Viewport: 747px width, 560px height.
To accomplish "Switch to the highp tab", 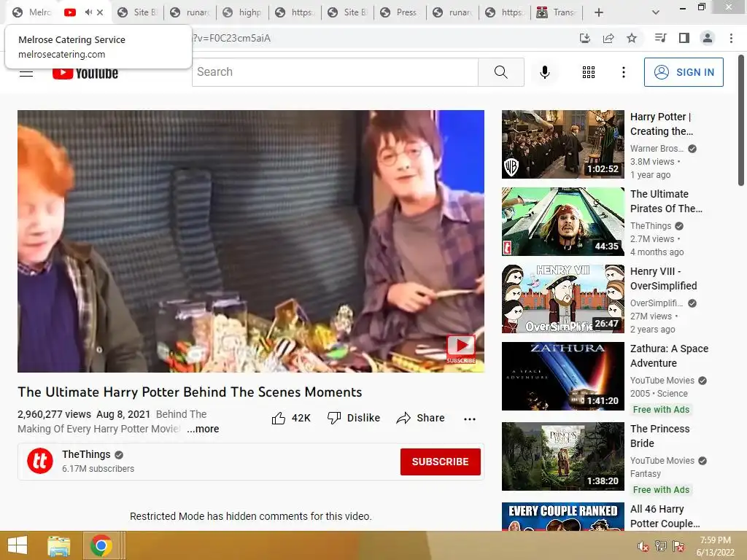I will [x=242, y=12].
